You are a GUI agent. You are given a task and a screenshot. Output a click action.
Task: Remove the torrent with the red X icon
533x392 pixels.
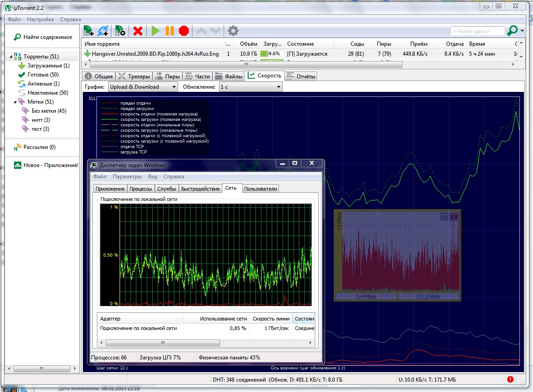pos(138,31)
